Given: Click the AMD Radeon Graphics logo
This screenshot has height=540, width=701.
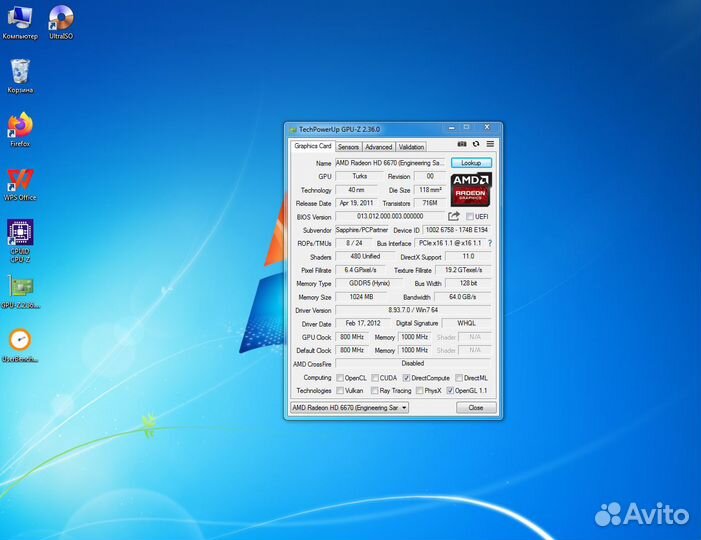Looking at the screenshot, I should pos(471,190).
